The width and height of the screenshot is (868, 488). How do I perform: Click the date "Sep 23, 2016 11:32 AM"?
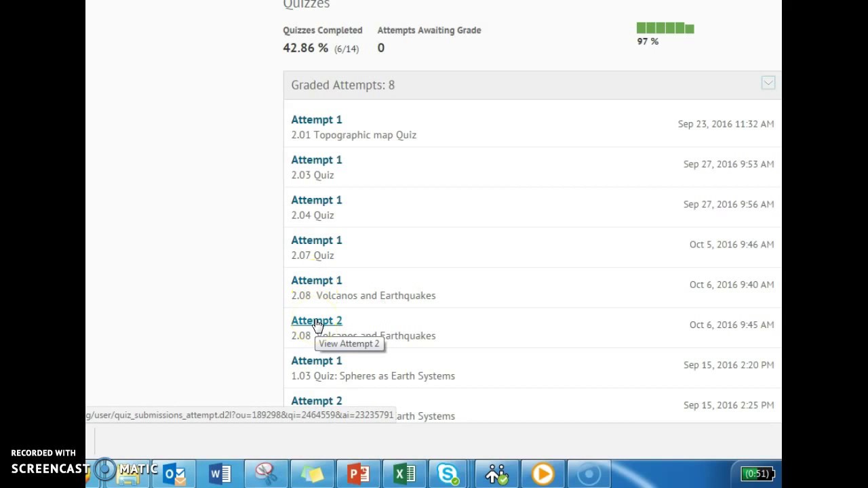click(726, 124)
